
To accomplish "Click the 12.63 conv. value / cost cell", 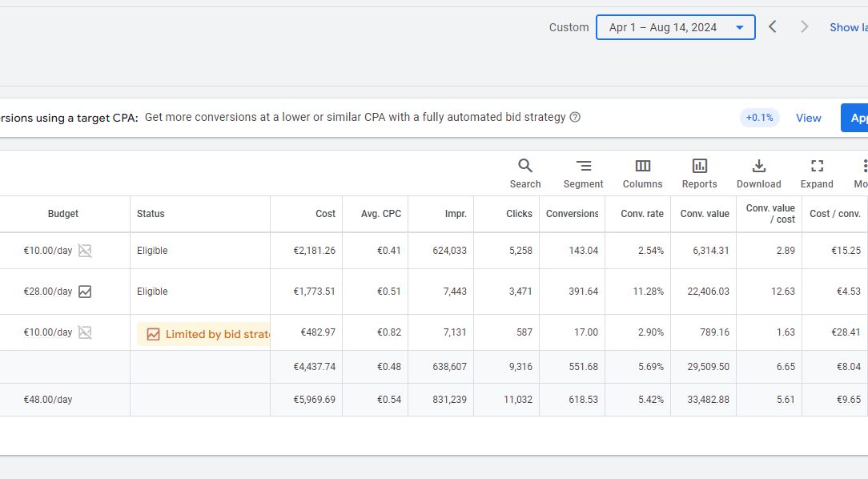I will [783, 292].
